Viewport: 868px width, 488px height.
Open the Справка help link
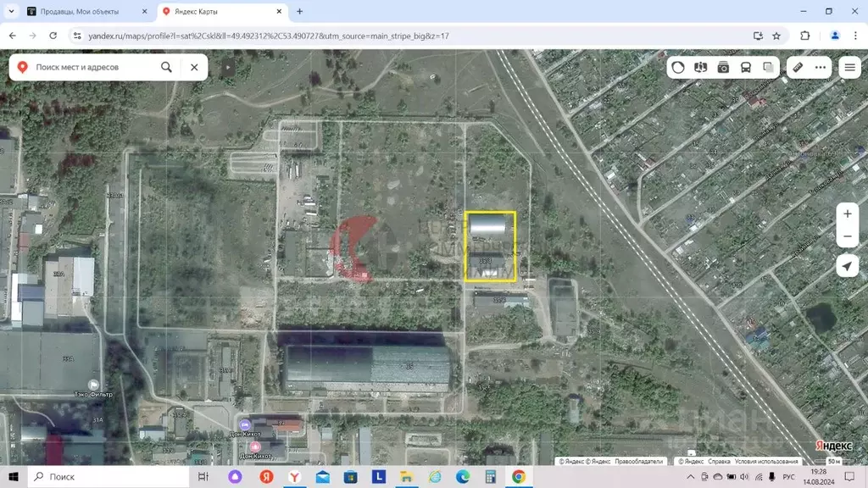tap(719, 461)
